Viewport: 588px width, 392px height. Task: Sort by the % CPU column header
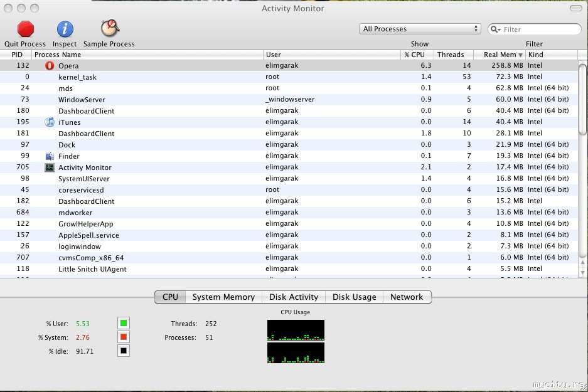point(417,55)
